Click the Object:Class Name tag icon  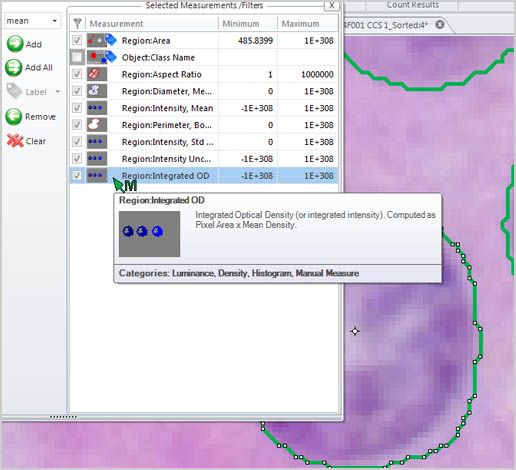click(x=111, y=57)
